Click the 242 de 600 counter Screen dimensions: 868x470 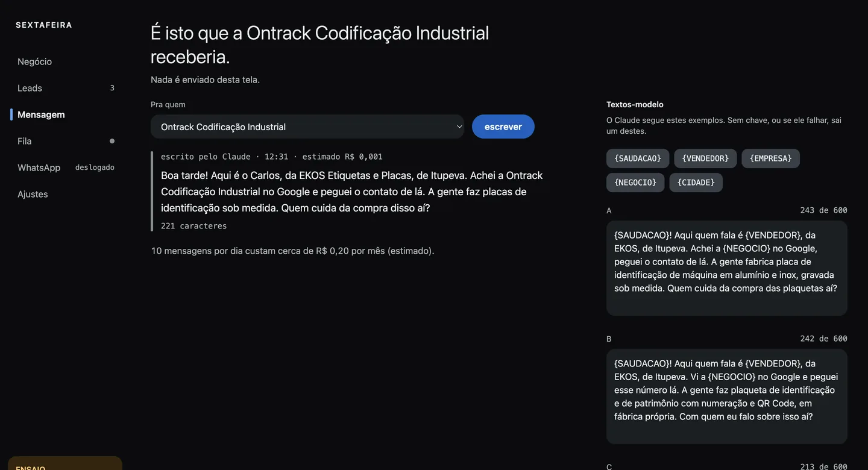coord(823,339)
